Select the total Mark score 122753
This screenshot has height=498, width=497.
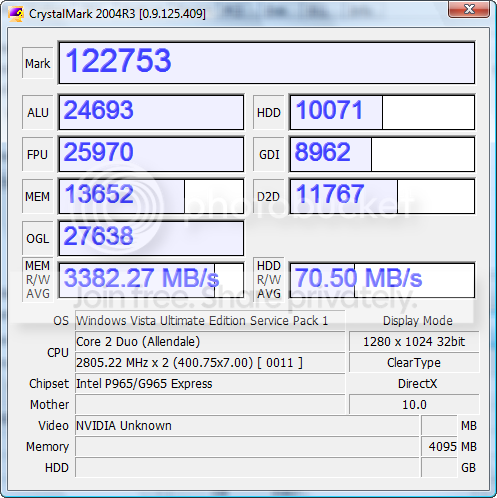tap(267, 63)
